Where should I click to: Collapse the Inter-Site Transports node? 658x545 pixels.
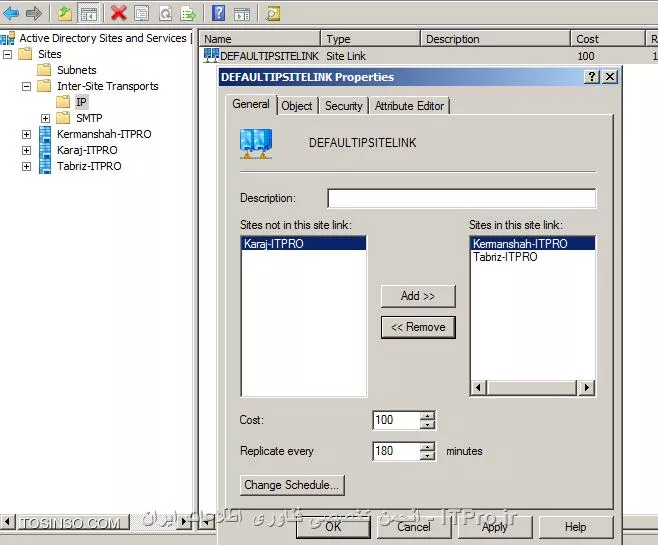point(26,86)
